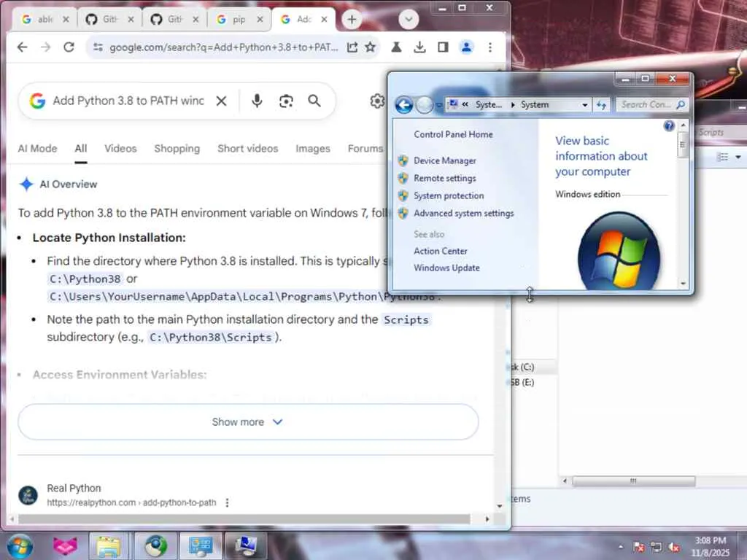Select the Videos search tab
Screen dimensions: 747x560
(x=120, y=149)
